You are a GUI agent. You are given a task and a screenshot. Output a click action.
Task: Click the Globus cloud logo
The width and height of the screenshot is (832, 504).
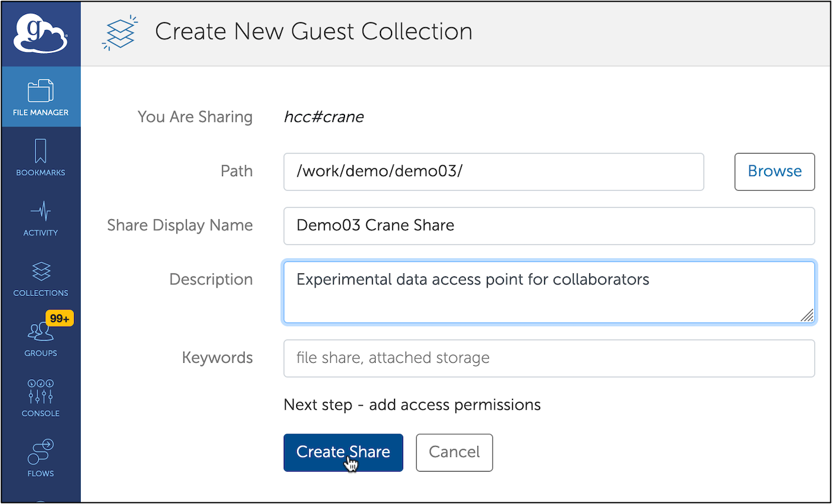point(40,34)
